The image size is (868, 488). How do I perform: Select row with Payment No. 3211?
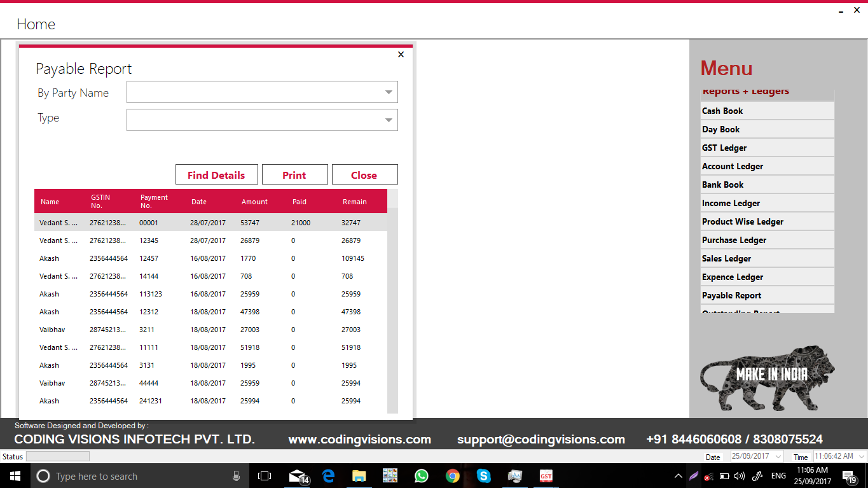(x=210, y=330)
